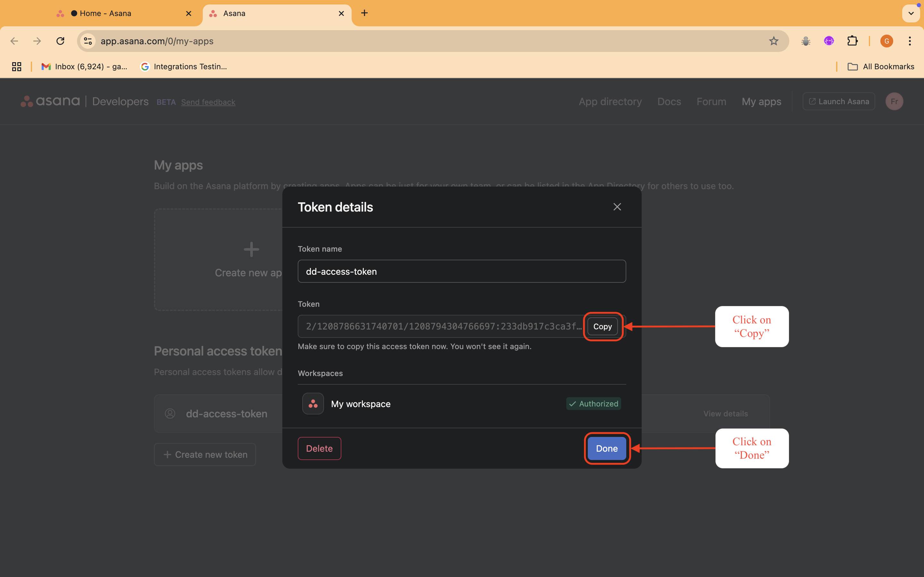Click My workspace icon in Workspaces
This screenshot has height=577, width=924.
click(313, 404)
